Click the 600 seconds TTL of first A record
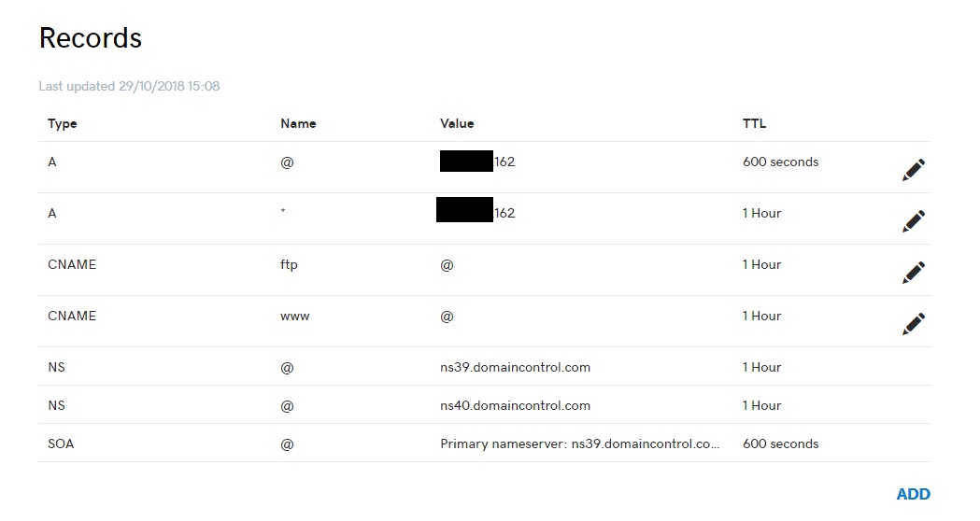Viewport: 980px width, 521px height. click(x=780, y=162)
